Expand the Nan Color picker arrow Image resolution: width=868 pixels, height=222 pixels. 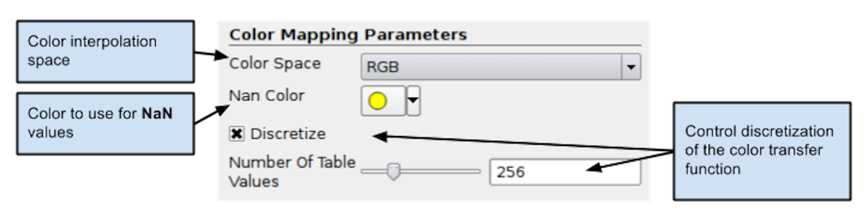413,101
